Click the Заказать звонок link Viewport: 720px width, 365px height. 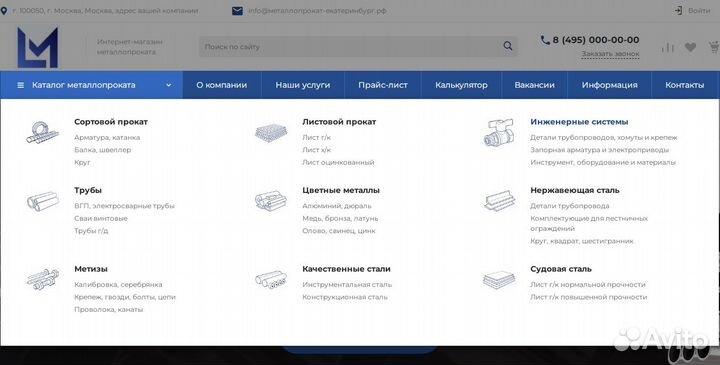[610, 54]
